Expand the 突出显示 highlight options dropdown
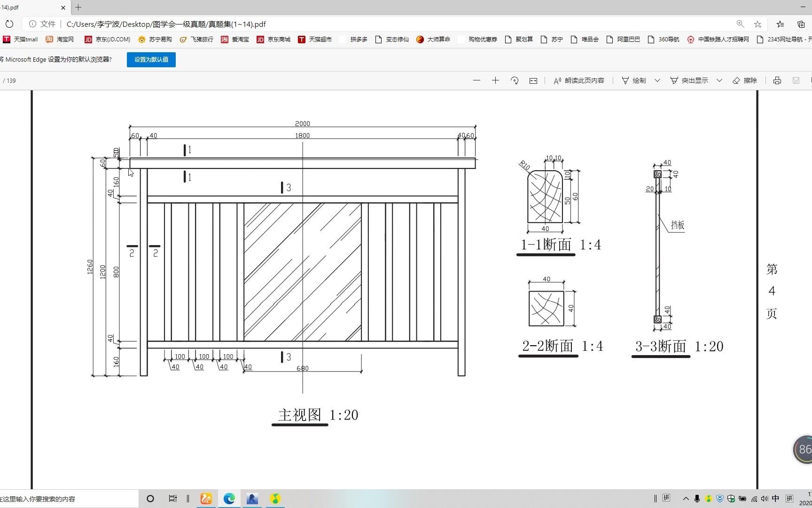The width and height of the screenshot is (812, 508). click(719, 80)
